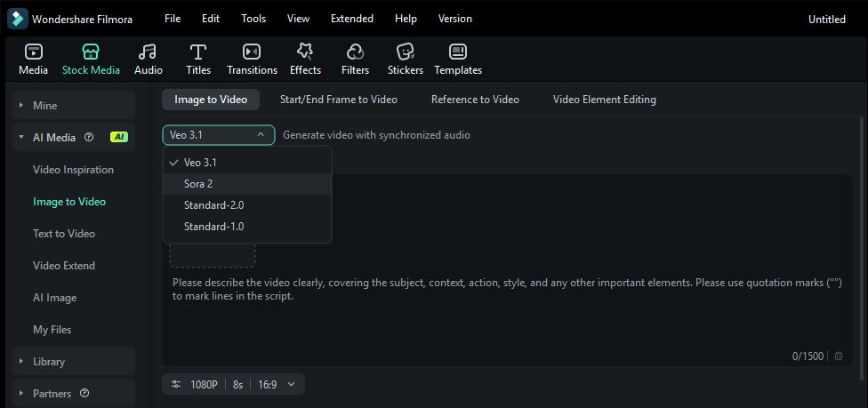Open the Filters toolbar icon
868x408 pixels.
[355, 59]
